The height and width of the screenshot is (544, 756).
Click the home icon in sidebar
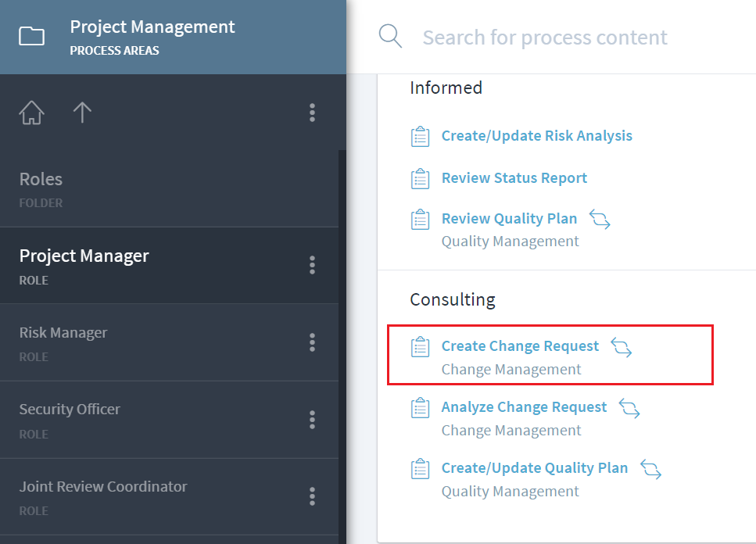[x=31, y=113]
